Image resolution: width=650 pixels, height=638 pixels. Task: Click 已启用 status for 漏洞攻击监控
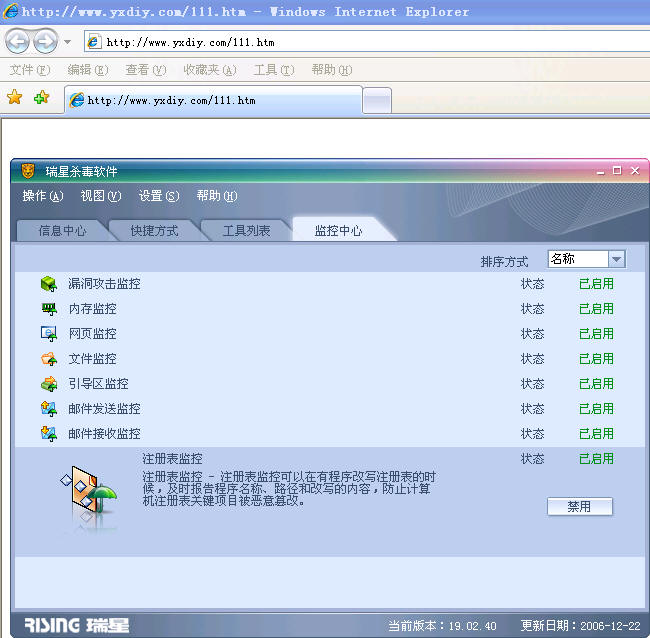tap(596, 284)
